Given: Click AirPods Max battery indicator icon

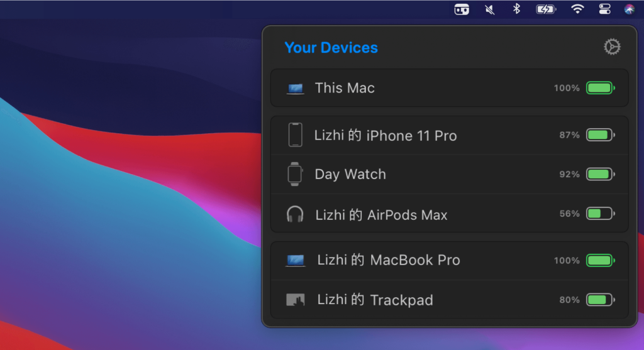Looking at the screenshot, I should click(601, 214).
